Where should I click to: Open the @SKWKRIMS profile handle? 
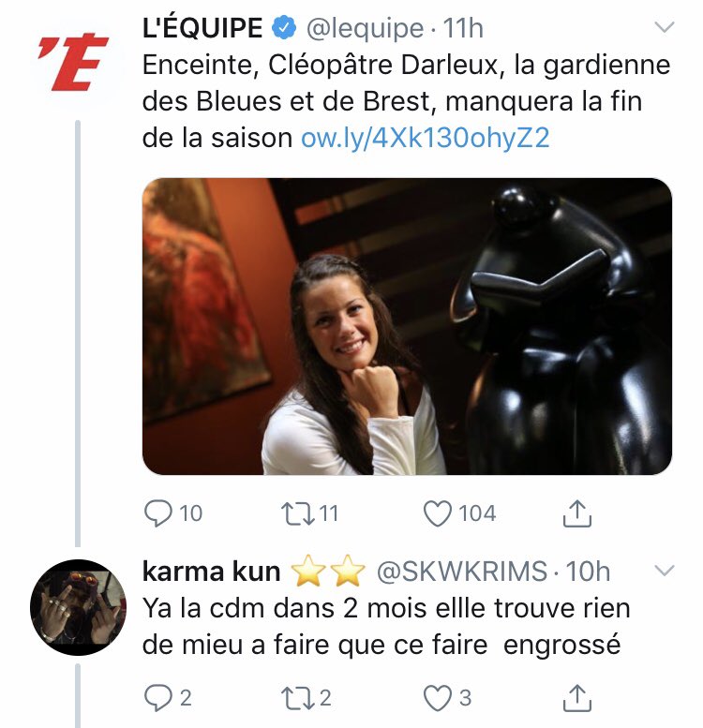[461, 572]
